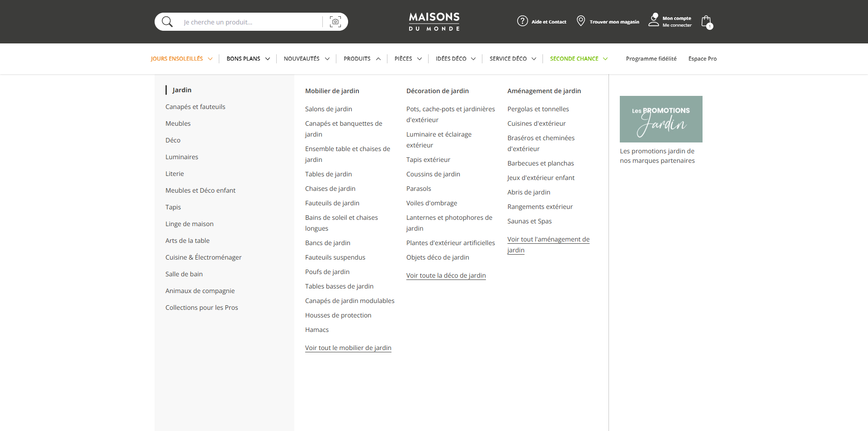This screenshot has height=431, width=868.
Task: Open Hamacs link
Action: coord(317,330)
